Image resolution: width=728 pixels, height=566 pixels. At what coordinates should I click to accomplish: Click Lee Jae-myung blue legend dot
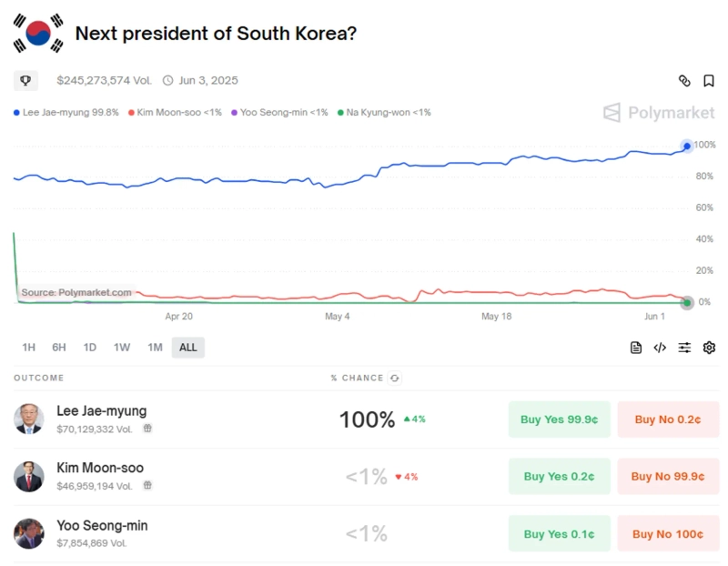17,113
